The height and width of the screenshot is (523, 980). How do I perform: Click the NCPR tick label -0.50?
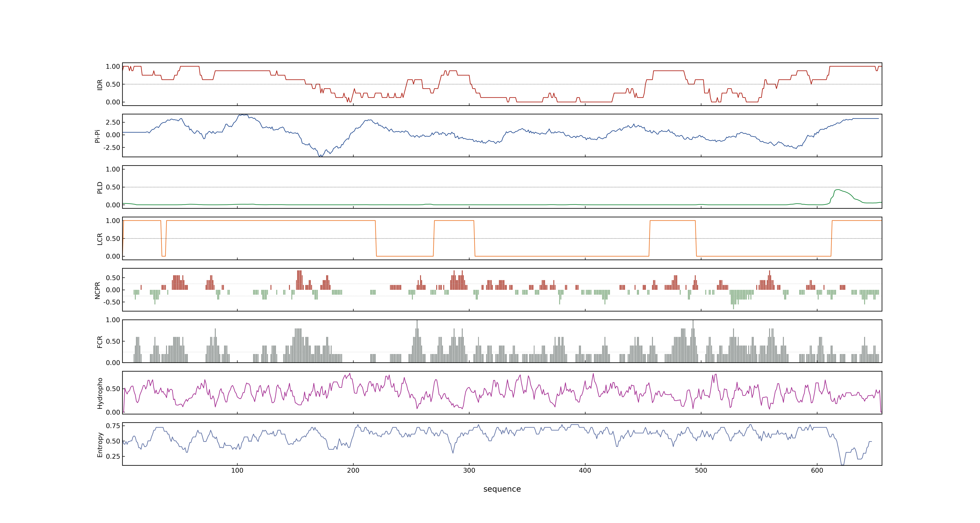[112, 302]
